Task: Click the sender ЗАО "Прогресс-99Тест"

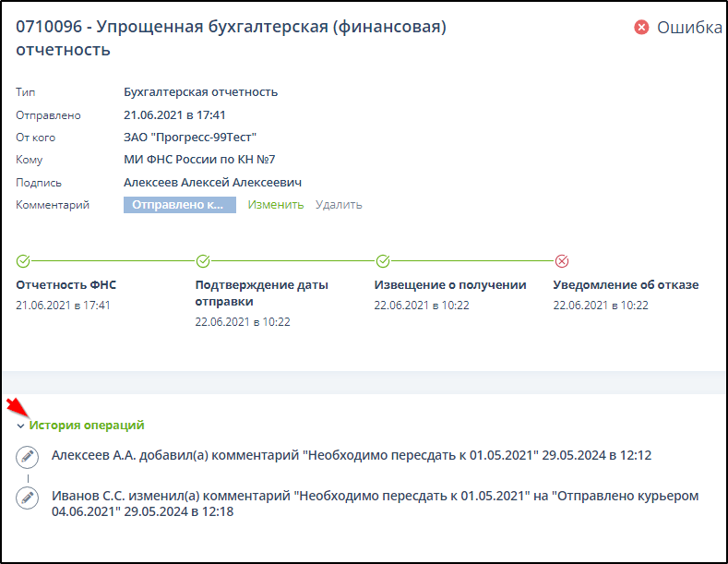Action: [190, 138]
